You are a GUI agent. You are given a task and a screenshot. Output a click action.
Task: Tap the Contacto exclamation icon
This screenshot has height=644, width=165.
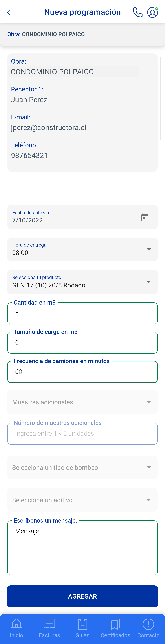[x=148, y=624]
